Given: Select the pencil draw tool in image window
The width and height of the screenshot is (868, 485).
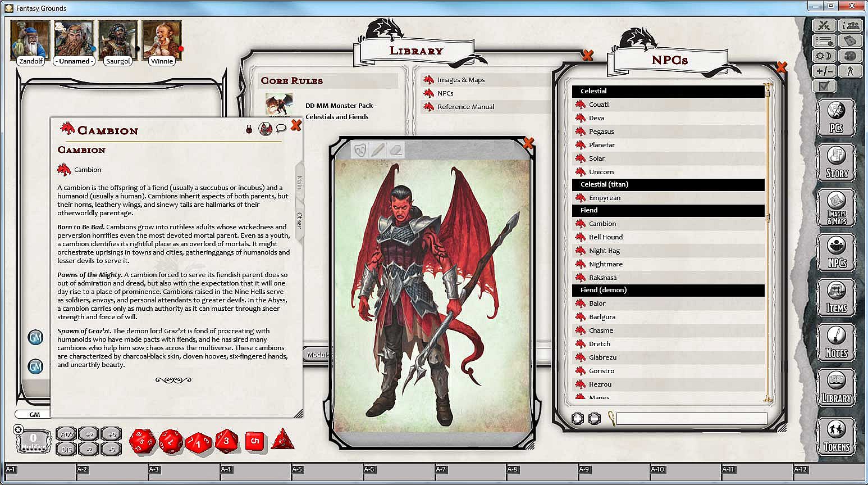Looking at the screenshot, I should [377, 150].
